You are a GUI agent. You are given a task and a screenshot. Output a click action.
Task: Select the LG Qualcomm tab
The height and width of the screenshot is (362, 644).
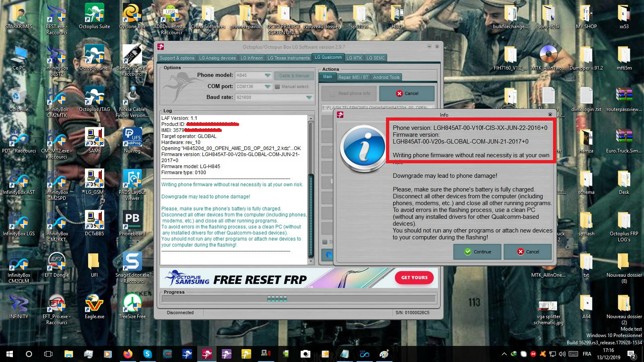point(328,57)
